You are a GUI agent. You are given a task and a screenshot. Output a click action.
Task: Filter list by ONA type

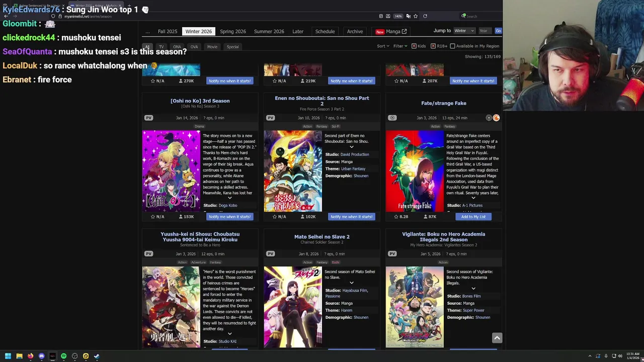(177, 47)
